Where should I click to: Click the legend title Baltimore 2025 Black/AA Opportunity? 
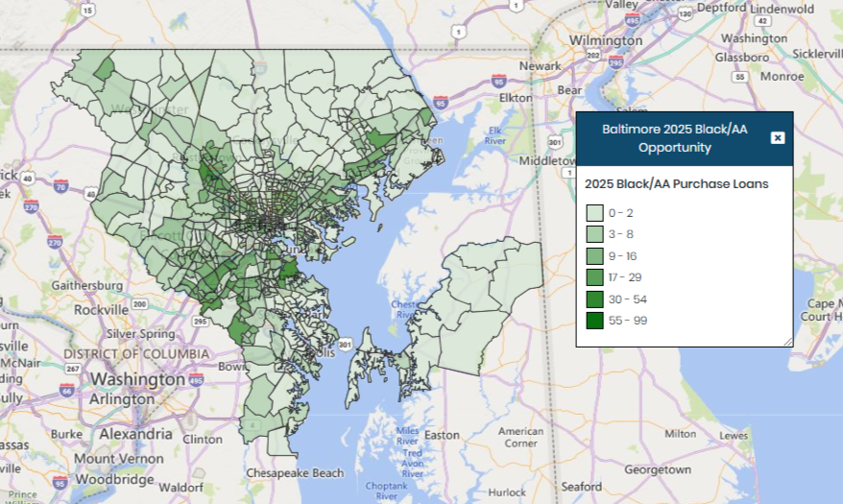tap(674, 138)
